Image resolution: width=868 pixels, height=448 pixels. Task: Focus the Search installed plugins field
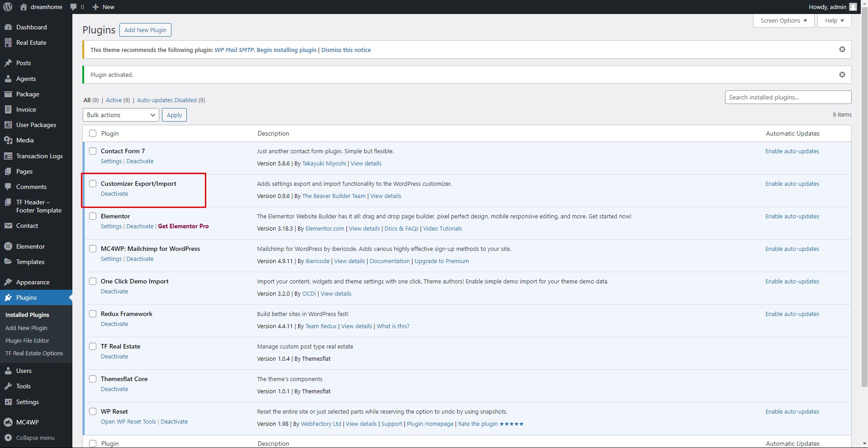point(788,97)
